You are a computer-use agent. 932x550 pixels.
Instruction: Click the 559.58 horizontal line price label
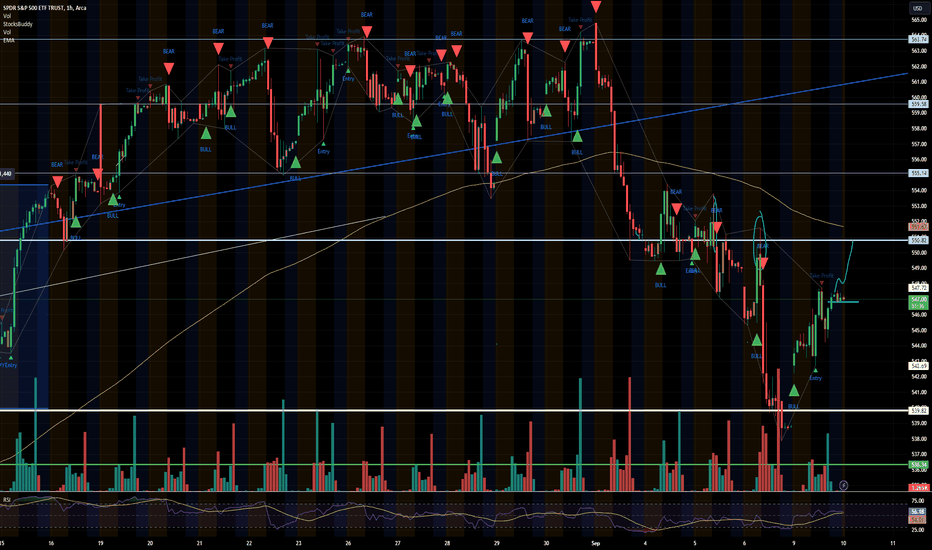pos(918,104)
